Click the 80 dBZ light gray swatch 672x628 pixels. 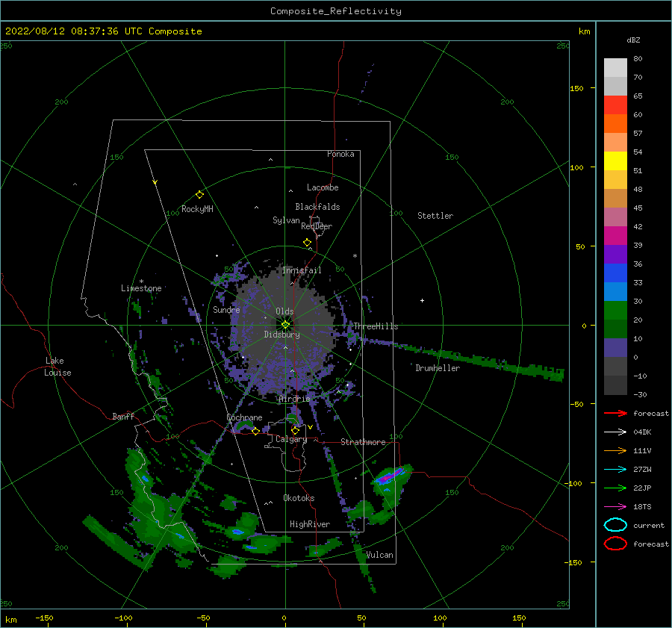point(615,67)
